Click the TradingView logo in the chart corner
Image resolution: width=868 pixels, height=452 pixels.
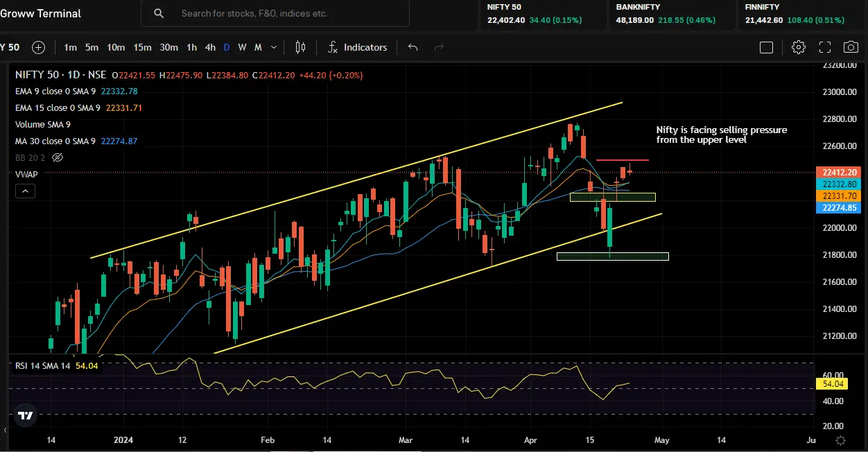click(x=25, y=415)
